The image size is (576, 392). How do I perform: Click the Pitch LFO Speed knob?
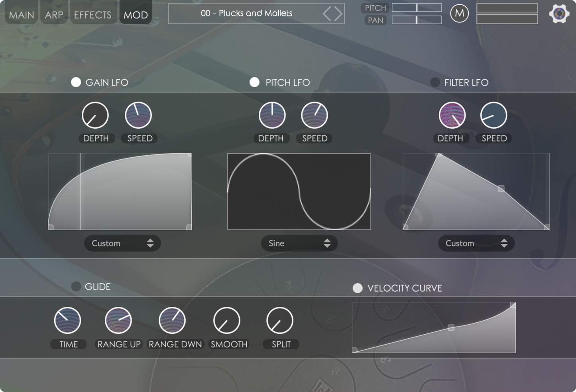pyautogui.click(x=315, y=116)
